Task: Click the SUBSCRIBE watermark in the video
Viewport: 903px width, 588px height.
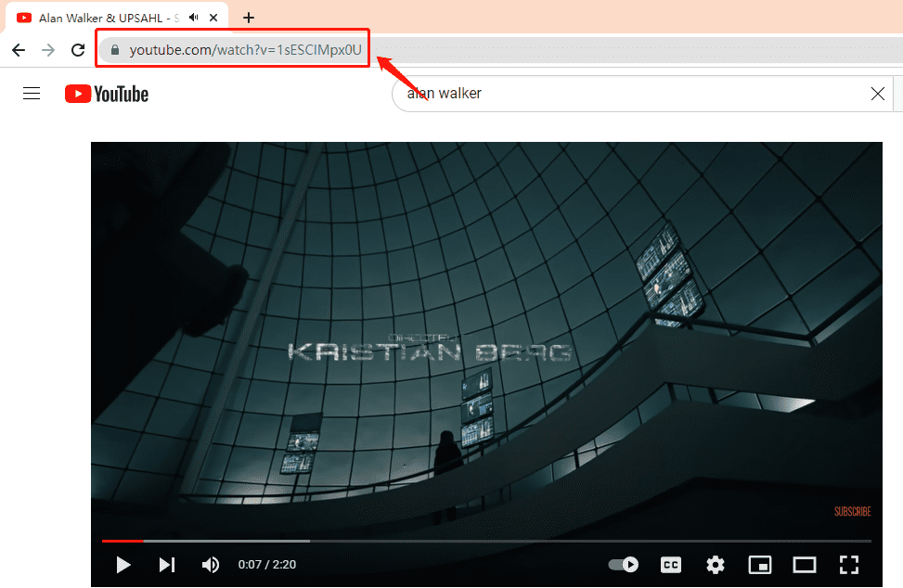Action: pyautogui.click(x=852, y=511)
